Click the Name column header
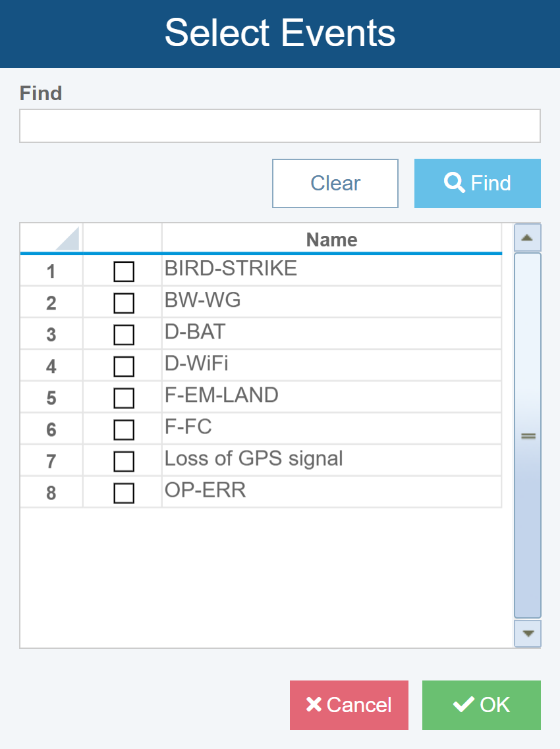This screenshot has height=749, width=560. coord(331,239)
